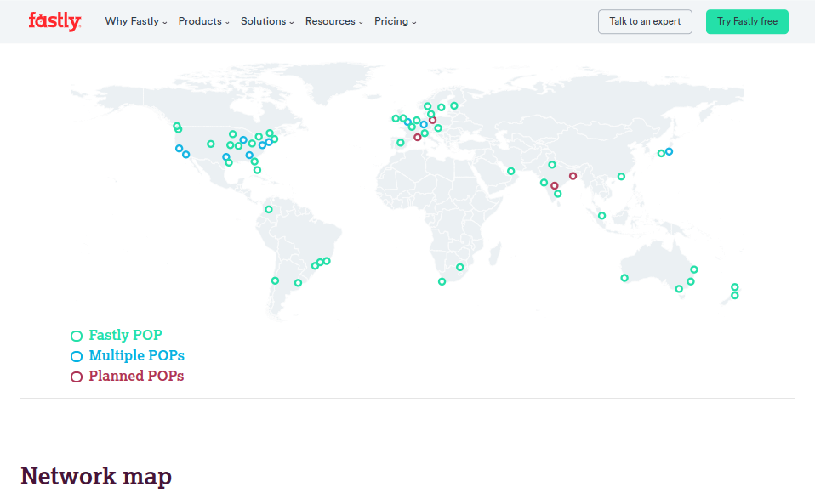
Task: Click the Buenos Aires POP marker
Action: (298, 283)
